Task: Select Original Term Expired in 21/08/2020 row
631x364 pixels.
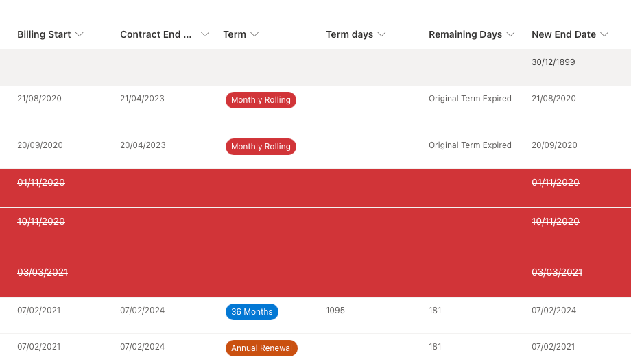Action: pos(470,99)
